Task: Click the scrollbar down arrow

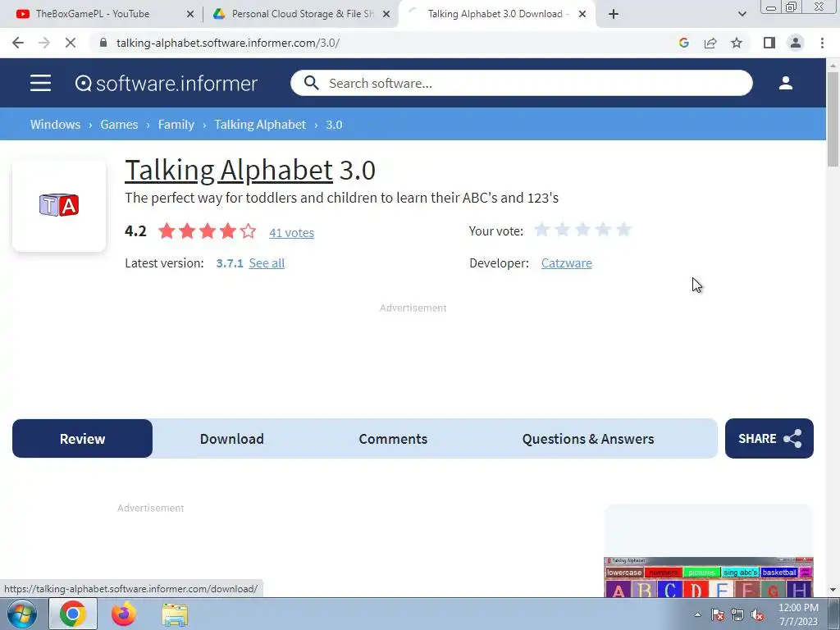Action: (x=833, y=590)
